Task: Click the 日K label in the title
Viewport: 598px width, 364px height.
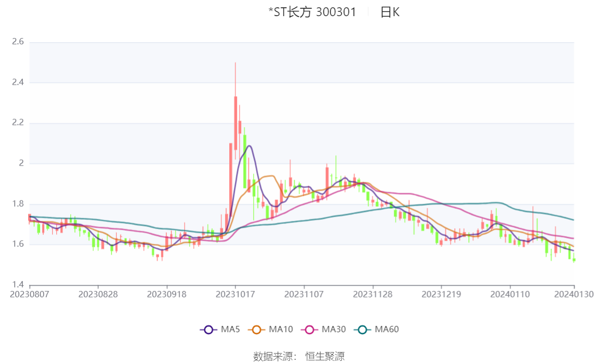Action: point(390,12)
